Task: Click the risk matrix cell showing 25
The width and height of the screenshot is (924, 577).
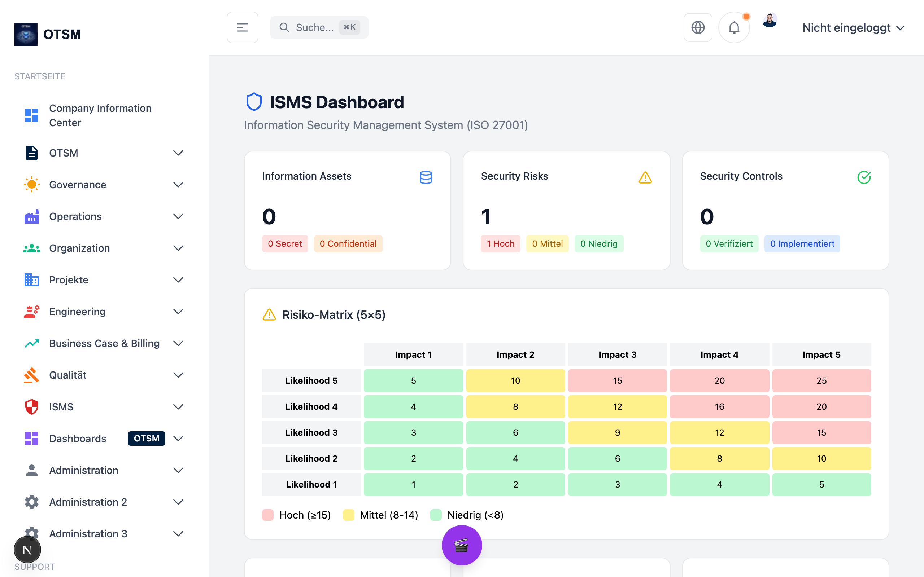Action: 821,380
